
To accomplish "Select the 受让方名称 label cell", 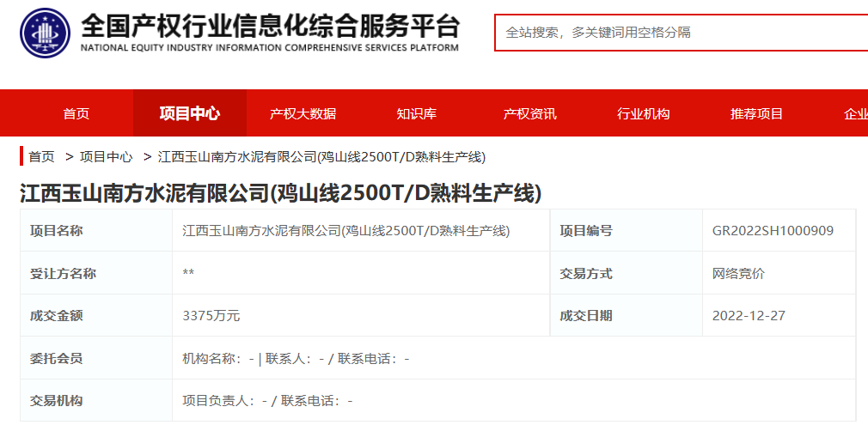I will pyautogui.click(x=96, y=273).
